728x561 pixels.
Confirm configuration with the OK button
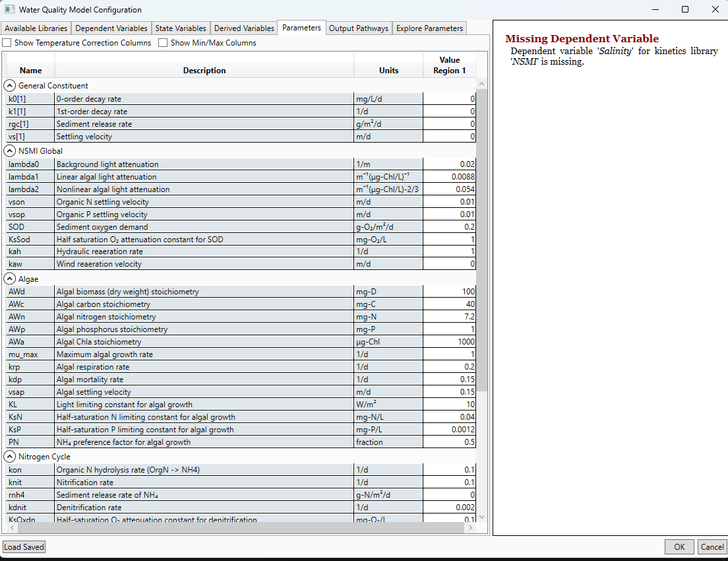click(679, 547)
